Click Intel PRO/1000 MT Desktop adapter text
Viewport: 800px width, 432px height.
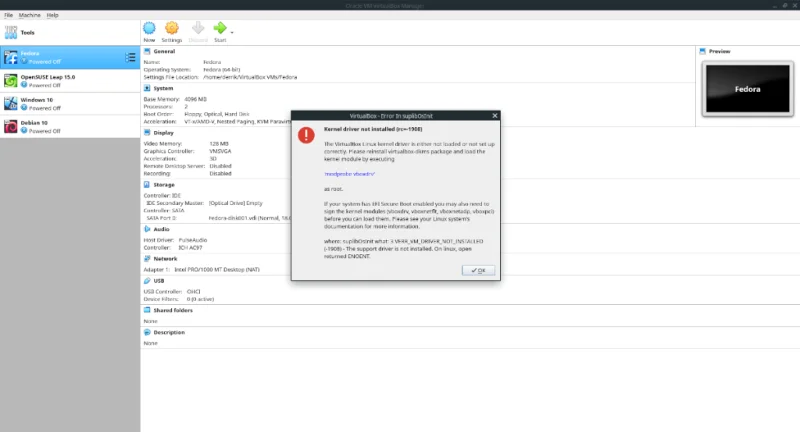click(217, 269)
